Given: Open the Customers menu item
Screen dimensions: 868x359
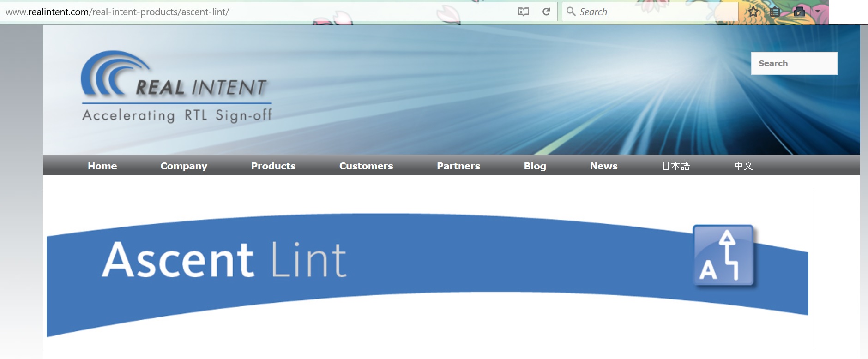Looking at the screenshot, I should pyautogui.click(x=366, y=166).
